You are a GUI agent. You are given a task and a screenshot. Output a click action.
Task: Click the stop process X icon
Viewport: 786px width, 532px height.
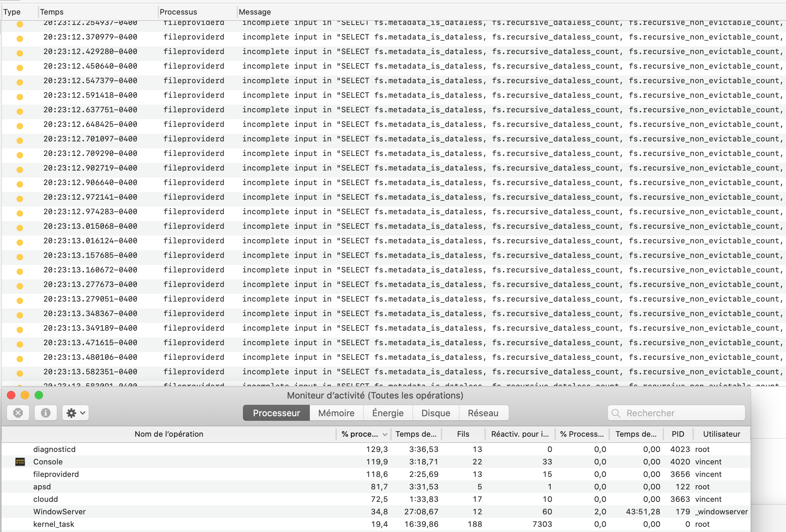18,413
